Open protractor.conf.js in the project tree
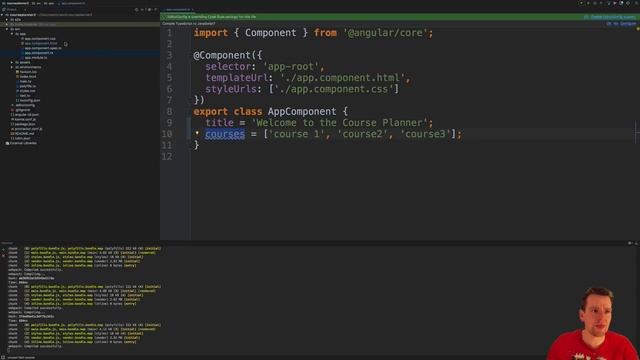 (29, 129)
